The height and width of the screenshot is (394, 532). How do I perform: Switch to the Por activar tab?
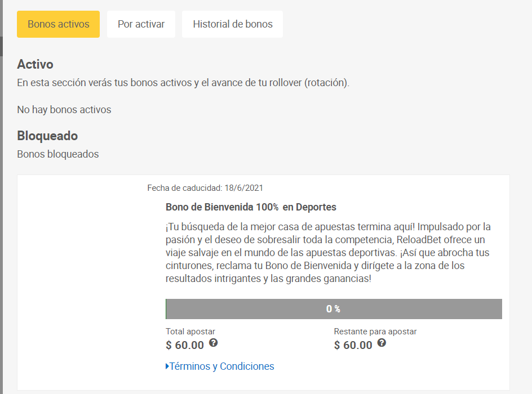[141, 24]
